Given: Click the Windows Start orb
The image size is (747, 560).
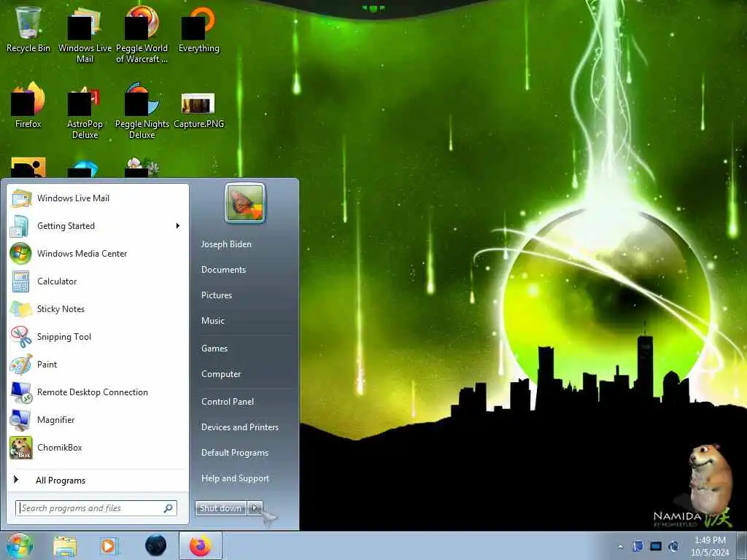Looking at the screenshot, I should point(20,545).
